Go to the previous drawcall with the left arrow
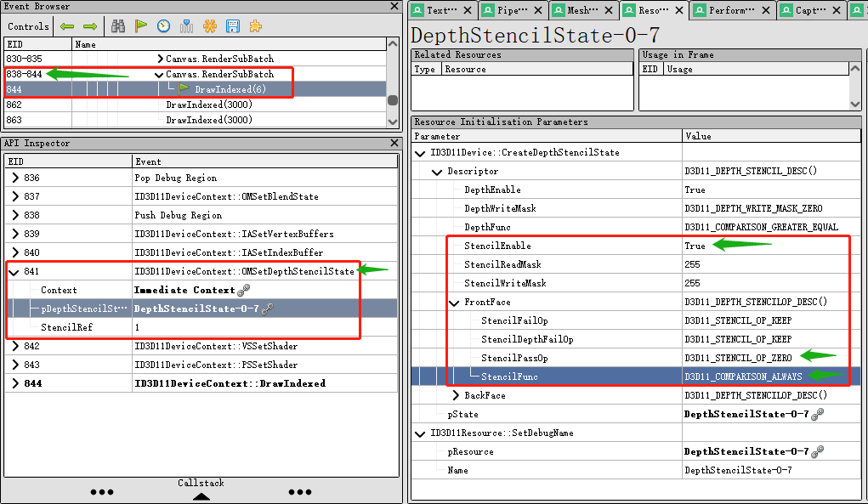Viewport: 868px width, 504px height. pos(67,26)
